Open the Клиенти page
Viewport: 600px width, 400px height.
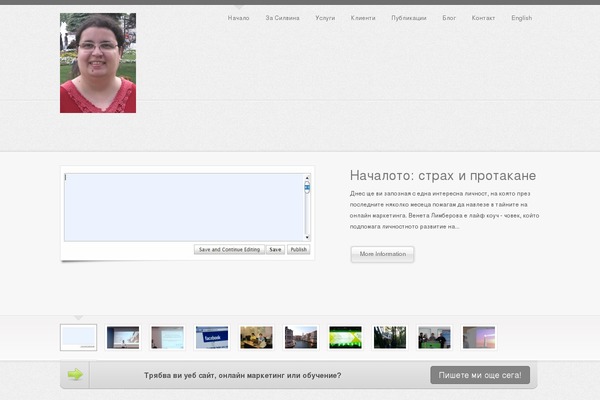click(x=363, y=18)
